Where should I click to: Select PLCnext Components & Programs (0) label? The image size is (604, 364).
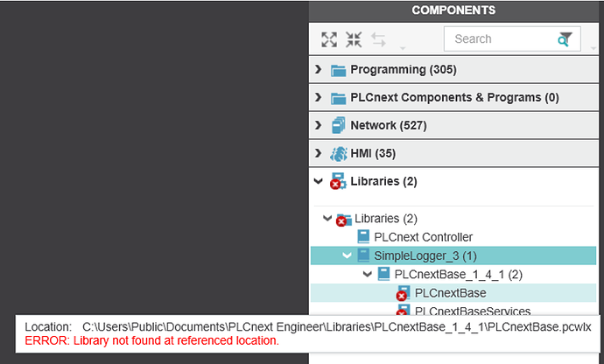pos(454,97)
